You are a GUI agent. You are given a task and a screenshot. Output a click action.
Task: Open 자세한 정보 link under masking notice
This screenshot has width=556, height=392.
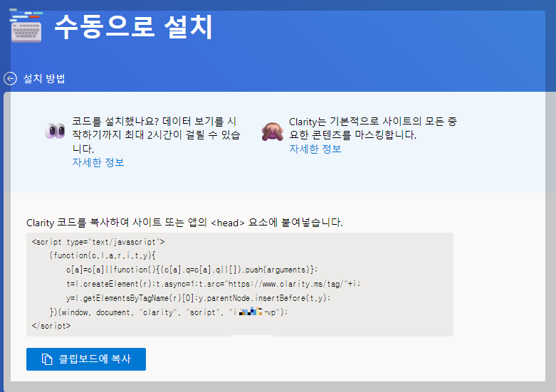315,149
